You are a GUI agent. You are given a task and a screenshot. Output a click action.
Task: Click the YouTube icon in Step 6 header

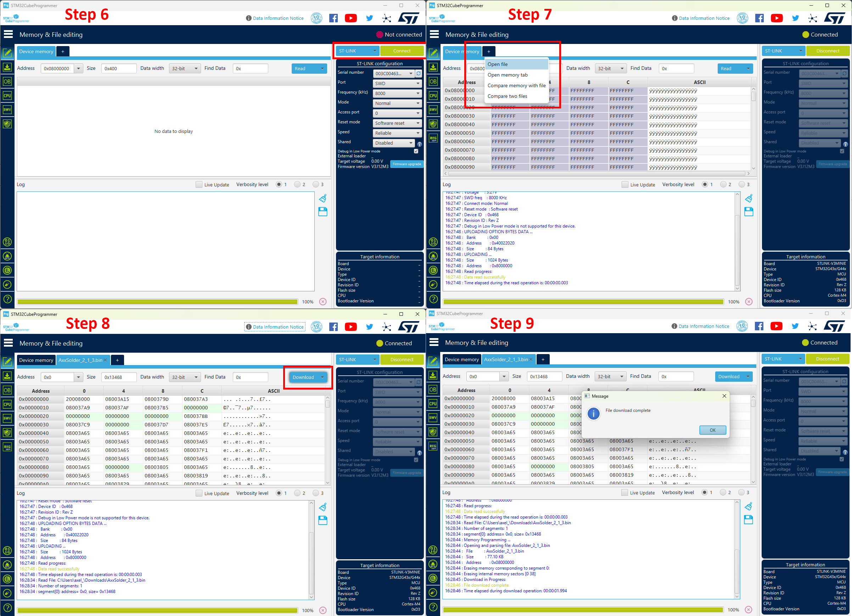(351, 18)
